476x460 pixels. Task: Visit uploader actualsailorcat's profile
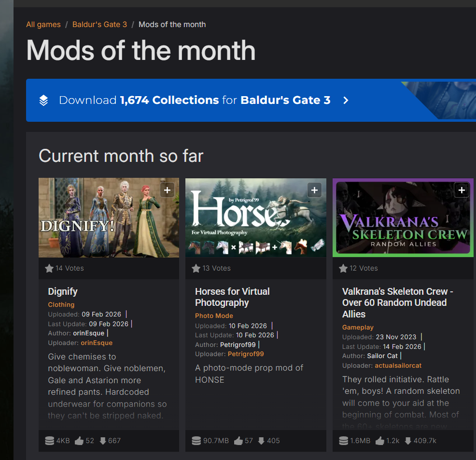(x=398, y=365)
